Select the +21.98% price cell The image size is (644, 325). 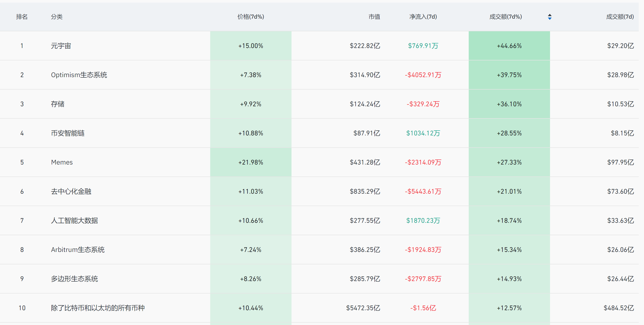pyautogui.click(x=251, y=162)
